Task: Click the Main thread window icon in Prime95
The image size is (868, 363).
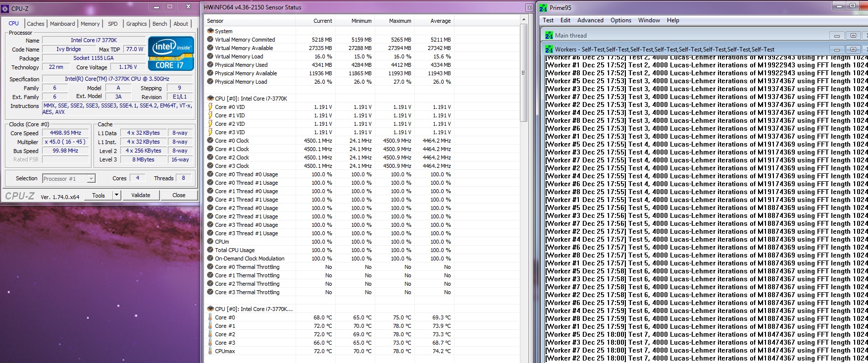Action: (549, 35)
